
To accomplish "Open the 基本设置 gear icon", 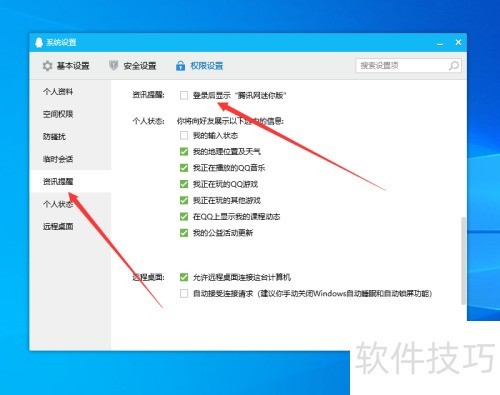I will (47, 66).
